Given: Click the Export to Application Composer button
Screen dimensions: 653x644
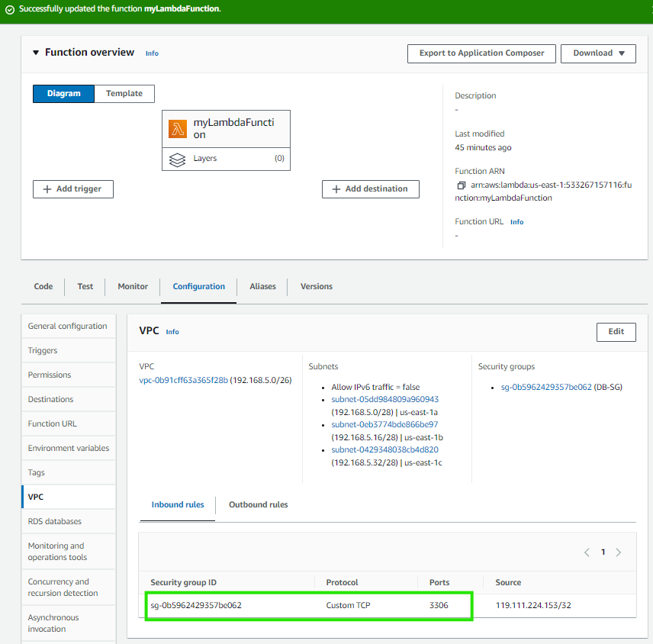Looking at the screenshot, I should [x=481, y=53].
